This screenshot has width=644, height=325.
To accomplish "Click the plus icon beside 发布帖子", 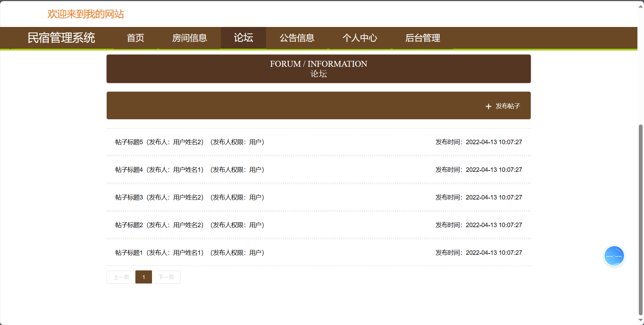I will tap(488, 106).
